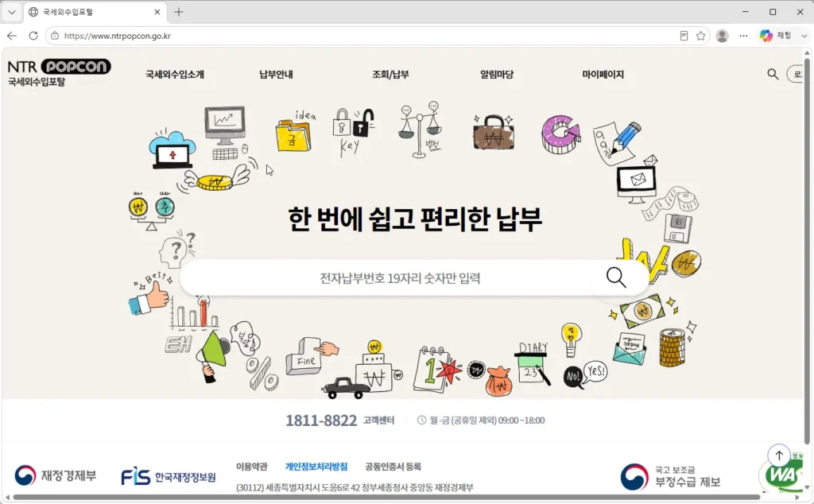Click the clock icon next to business hours

[421, 421]
